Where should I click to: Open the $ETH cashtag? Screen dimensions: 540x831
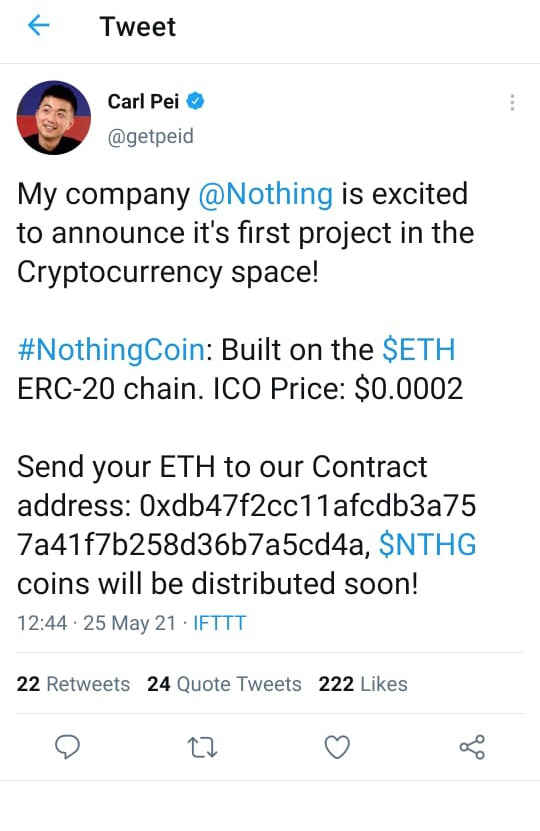419,350
